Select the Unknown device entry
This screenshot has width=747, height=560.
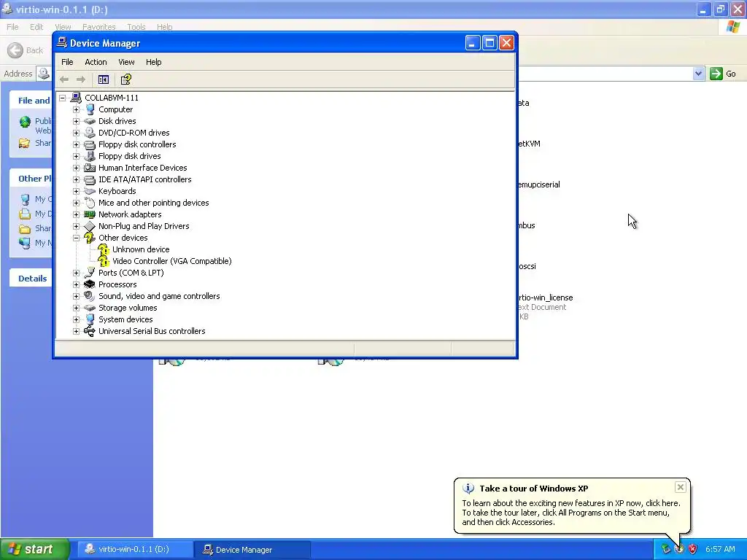point(141,249)
